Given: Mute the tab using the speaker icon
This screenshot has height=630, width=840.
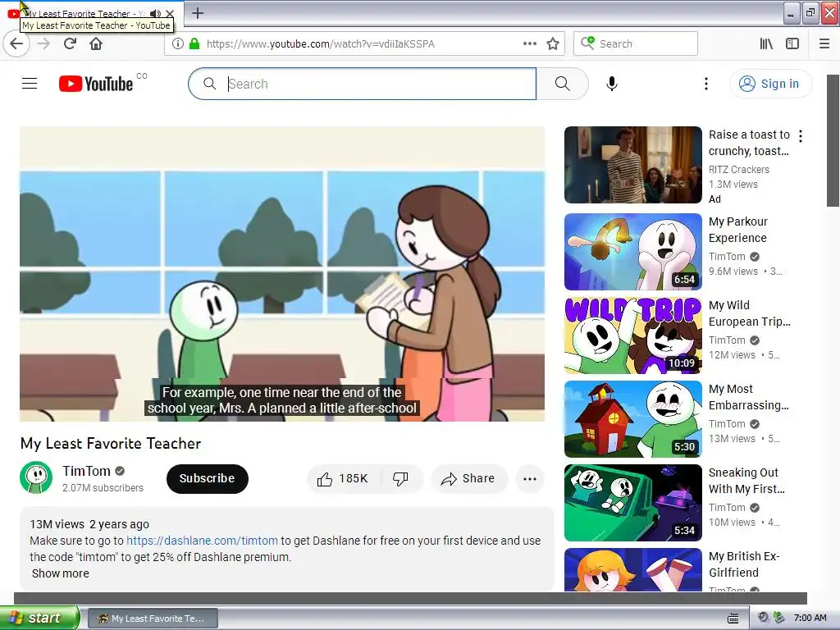Looking at the screenshot, I should point(155,13).
